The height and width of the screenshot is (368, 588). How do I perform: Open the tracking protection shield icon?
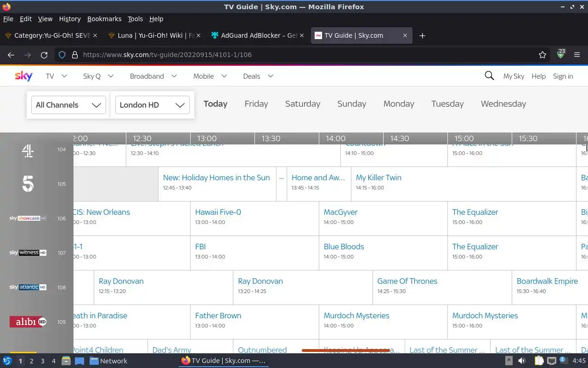(x=62, y=55)
